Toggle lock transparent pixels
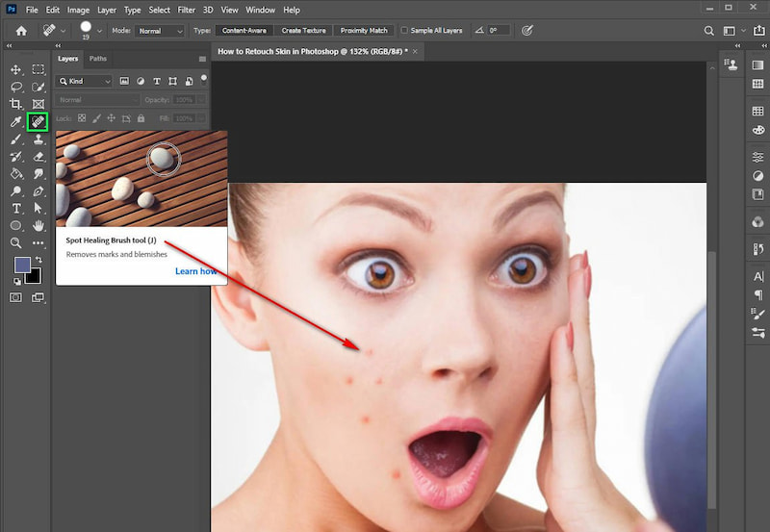This screenshot has width=770, height=532. [x=82, y=118]
